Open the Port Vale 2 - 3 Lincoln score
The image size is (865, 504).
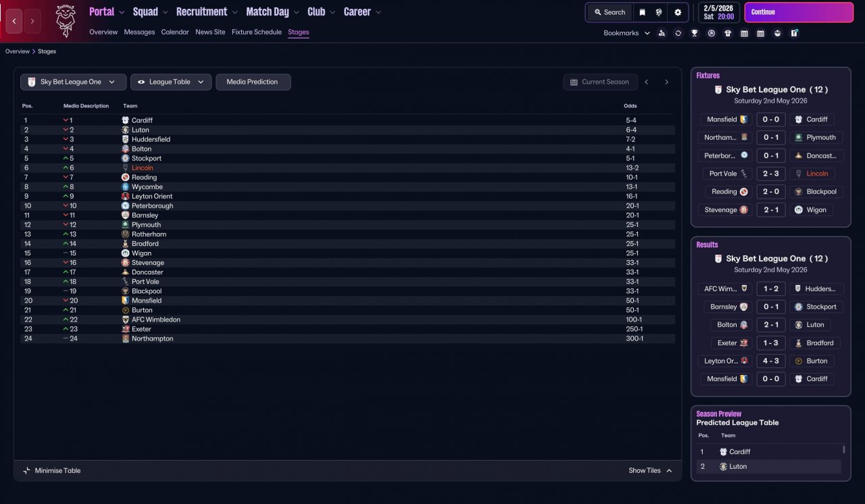(x=771, y=174)
